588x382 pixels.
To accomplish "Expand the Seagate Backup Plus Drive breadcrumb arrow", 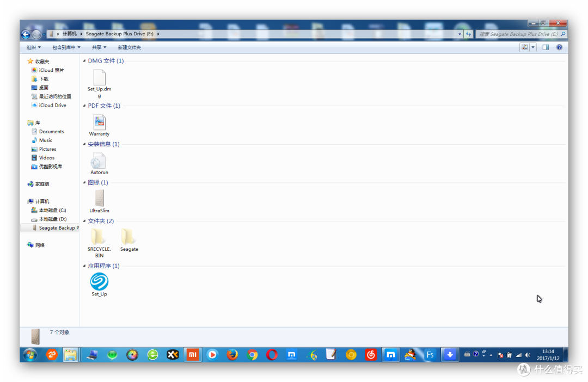I will [x=158, y=34].
